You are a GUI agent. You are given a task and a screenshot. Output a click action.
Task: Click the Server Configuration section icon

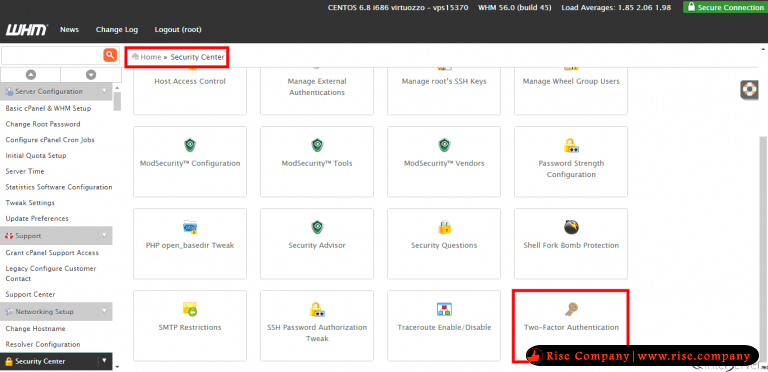tap(9, 92)
